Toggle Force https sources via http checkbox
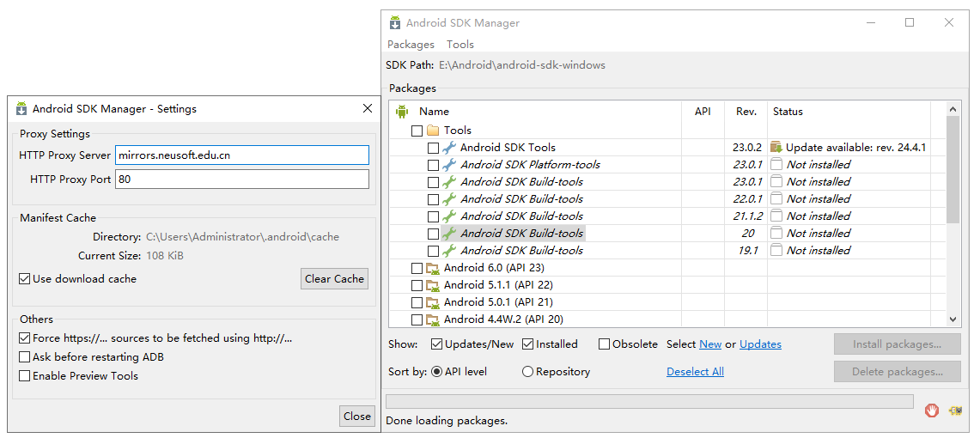980x438 pixels. coord(24,338)
